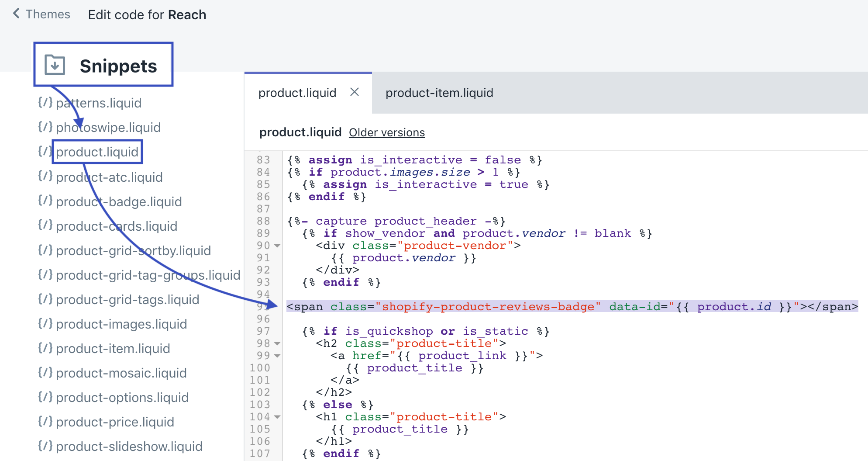This screenshot has height=461, width=868.
Task: Click the liquid file icon beside patterns.liquid
Action: pos(45,102)
